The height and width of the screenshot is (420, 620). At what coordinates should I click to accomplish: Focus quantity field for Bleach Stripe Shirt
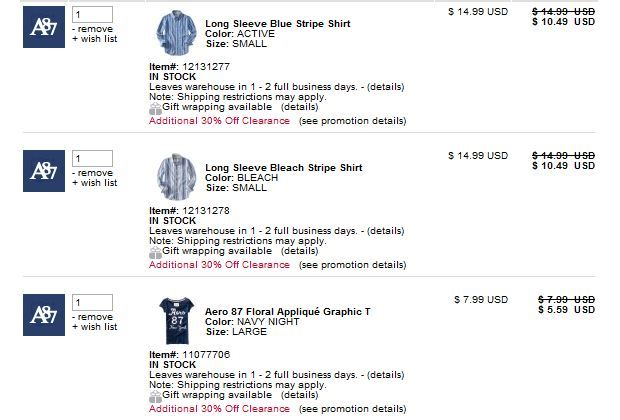92,159
